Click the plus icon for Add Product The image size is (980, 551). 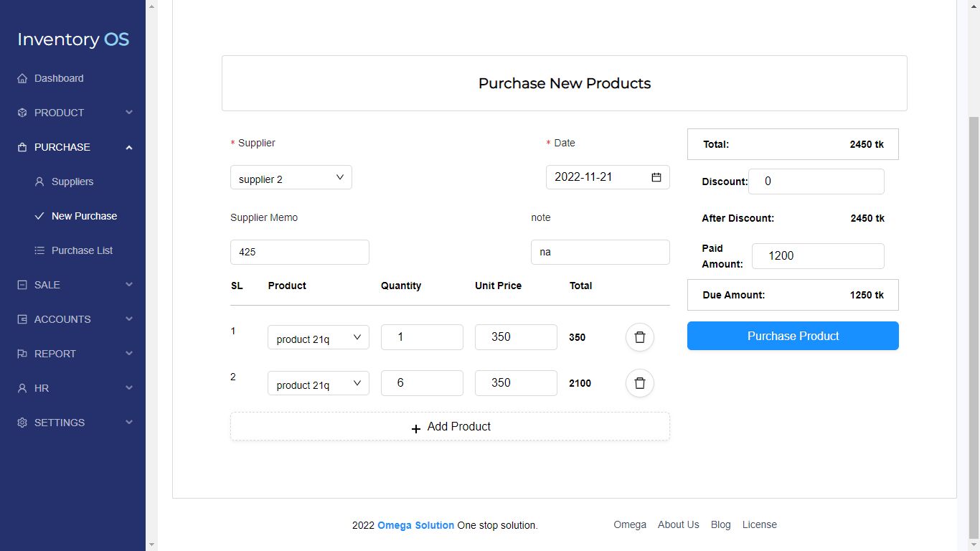tap(416, 428)
